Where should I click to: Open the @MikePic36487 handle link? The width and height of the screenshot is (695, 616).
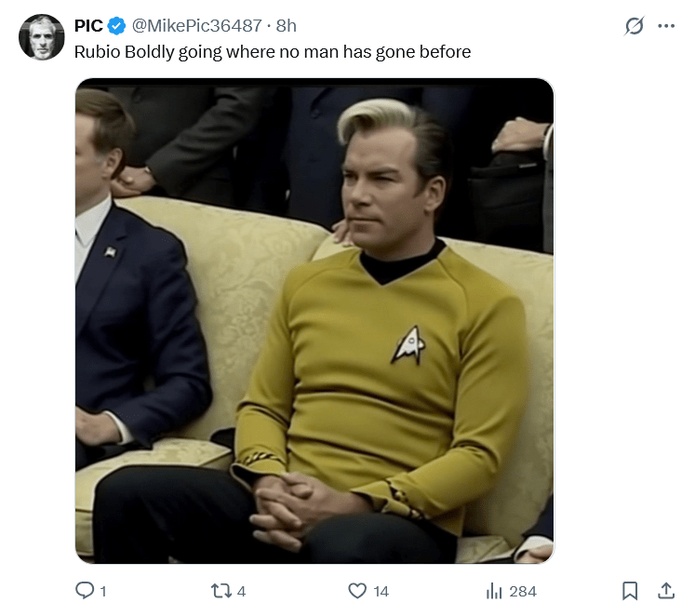coord(196,26)
